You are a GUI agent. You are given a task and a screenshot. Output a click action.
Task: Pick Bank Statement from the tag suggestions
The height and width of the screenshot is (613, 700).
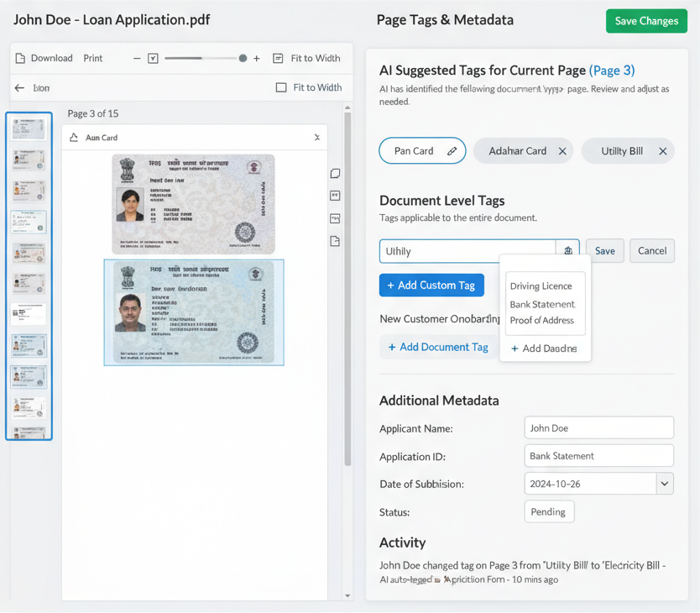(x=542, y=304)
